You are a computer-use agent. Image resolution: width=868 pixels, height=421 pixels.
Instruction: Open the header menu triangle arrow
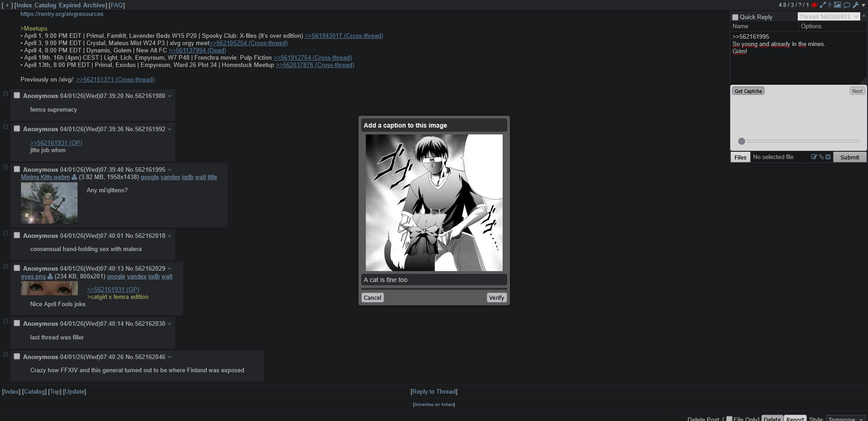click(863, 5)
